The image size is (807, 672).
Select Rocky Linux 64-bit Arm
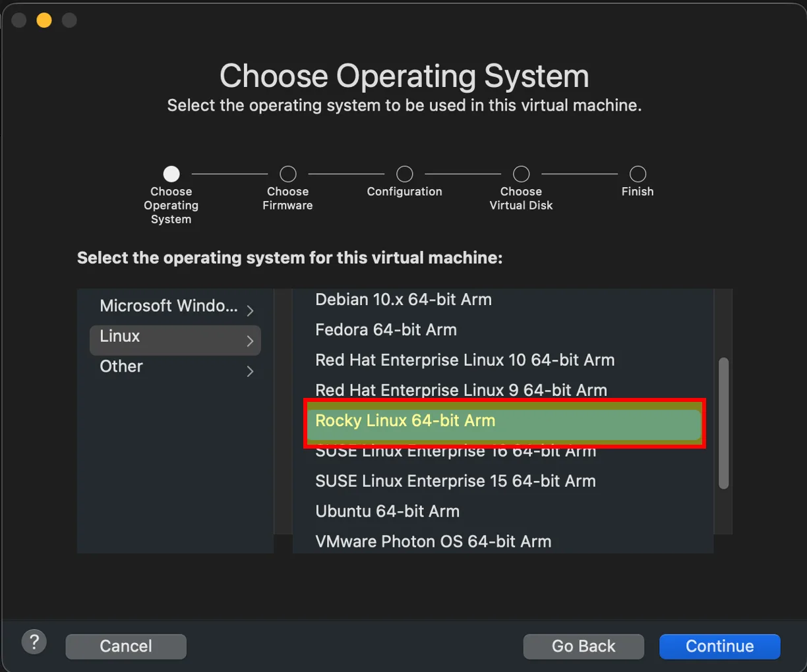point(504,423)
